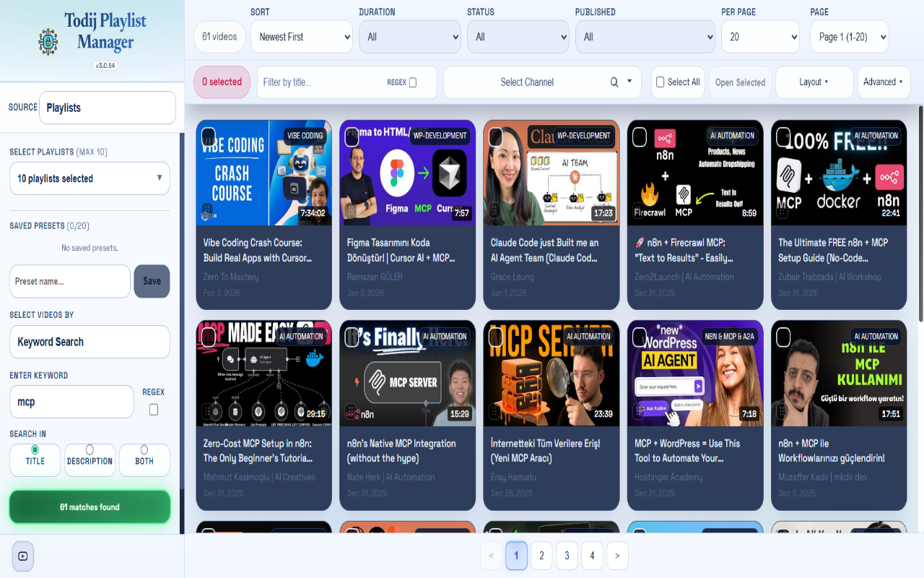Expand the Select Channel dropdown arrow

tap(629, 82)
